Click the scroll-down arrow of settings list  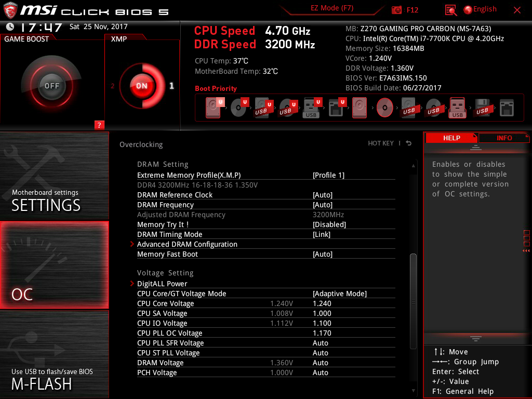pos(413,391)
